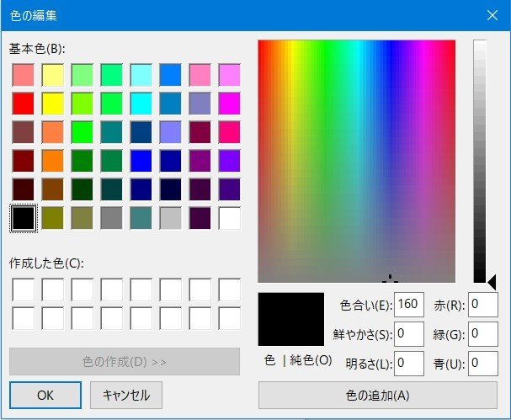Select the pure lime green swatch in the third row
This screenshot has height=420, width=511.
(x=82, y=132)
